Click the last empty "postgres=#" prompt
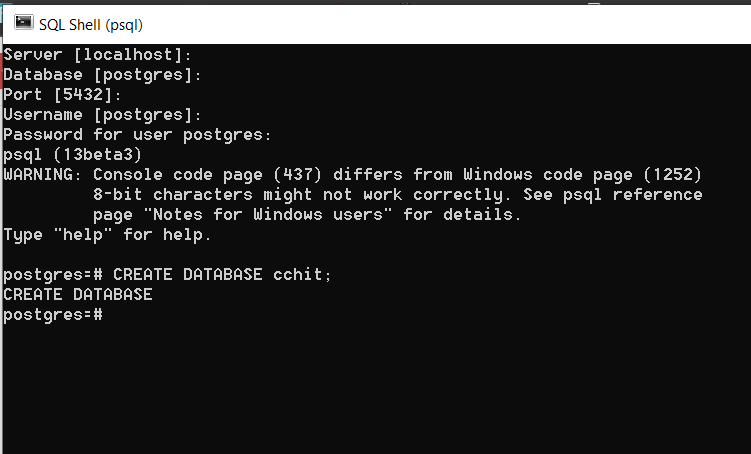The width and height of the screenshot is (751, 454). coord(53,315)
